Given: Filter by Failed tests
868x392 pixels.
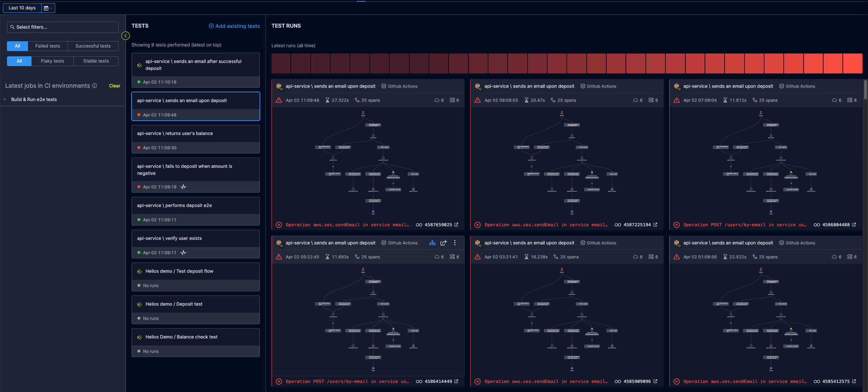Looking at the screenshot, I should pyautogui.click(x=48, y=46).
